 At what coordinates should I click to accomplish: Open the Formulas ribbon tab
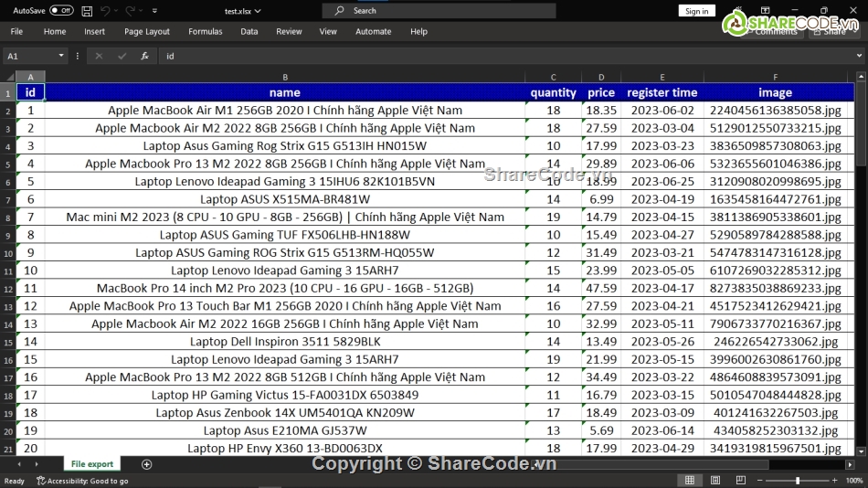click(x=205, y=31)
